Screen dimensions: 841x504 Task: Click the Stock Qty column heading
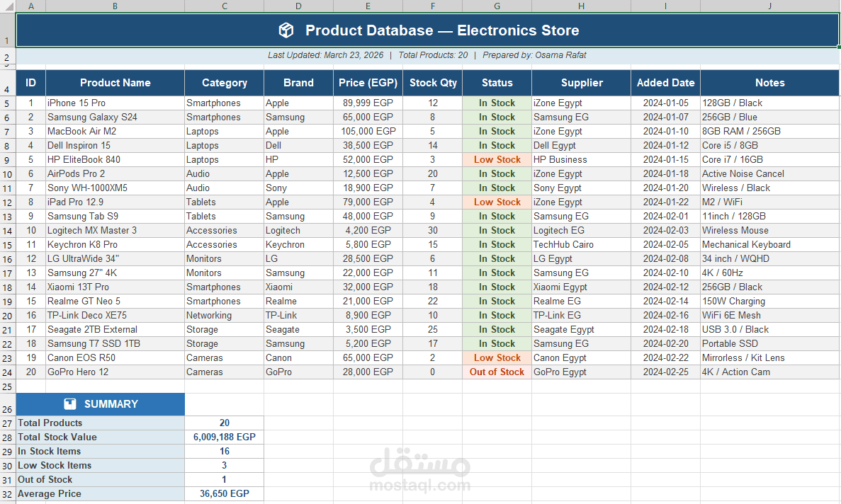(433, 83)
